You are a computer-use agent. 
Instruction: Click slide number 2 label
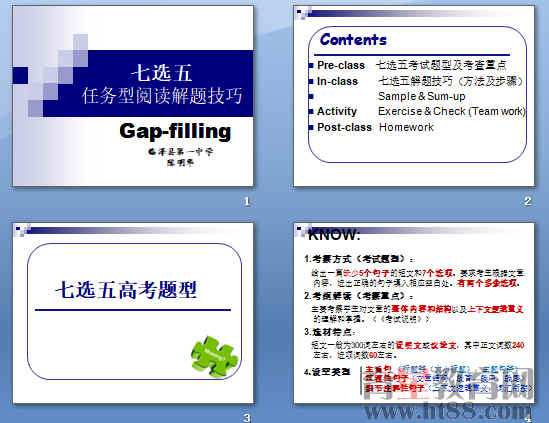coord(528,201)
